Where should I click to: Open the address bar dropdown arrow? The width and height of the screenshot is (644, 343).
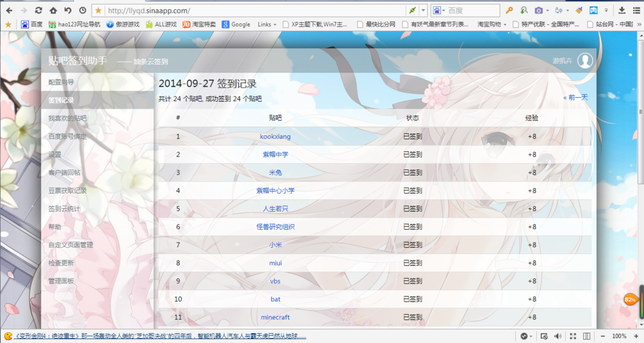click(424, 10)
